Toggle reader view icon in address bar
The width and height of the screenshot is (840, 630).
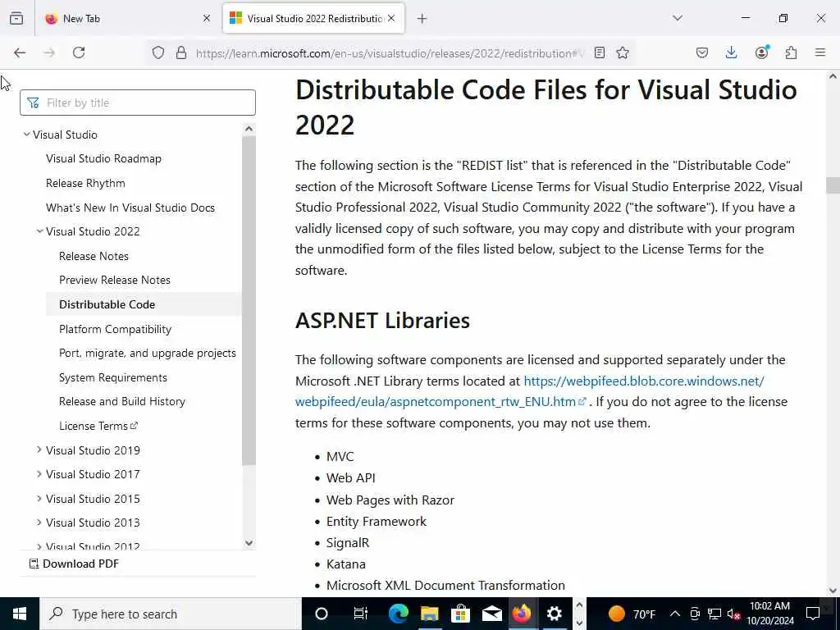click(600, 52)
